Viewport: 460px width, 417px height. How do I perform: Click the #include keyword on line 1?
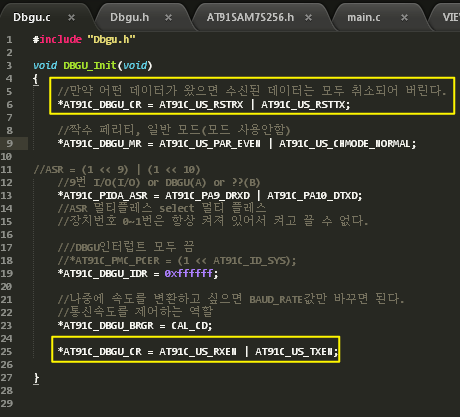pyautogui.click(x=57, y=39)
